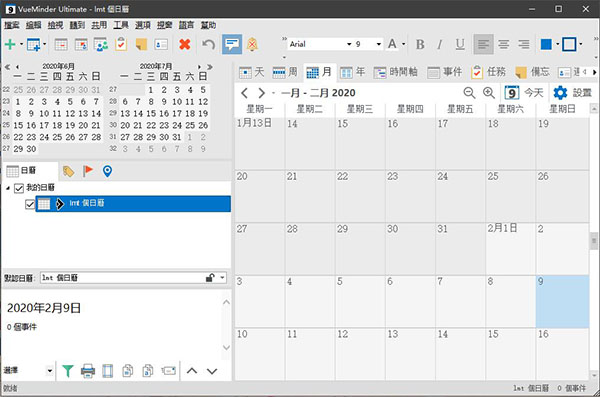
Task: Open the Arial font name dropdown
Action: (x=349, y=44)
